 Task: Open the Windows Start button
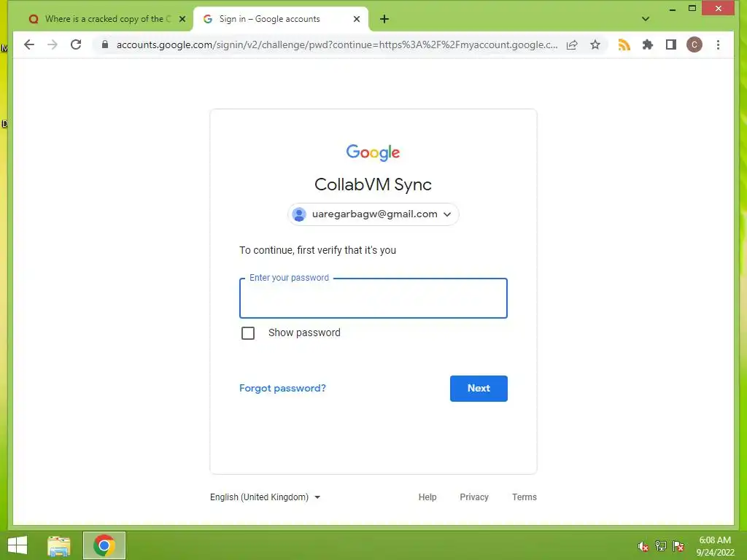[x=18, y=545]
